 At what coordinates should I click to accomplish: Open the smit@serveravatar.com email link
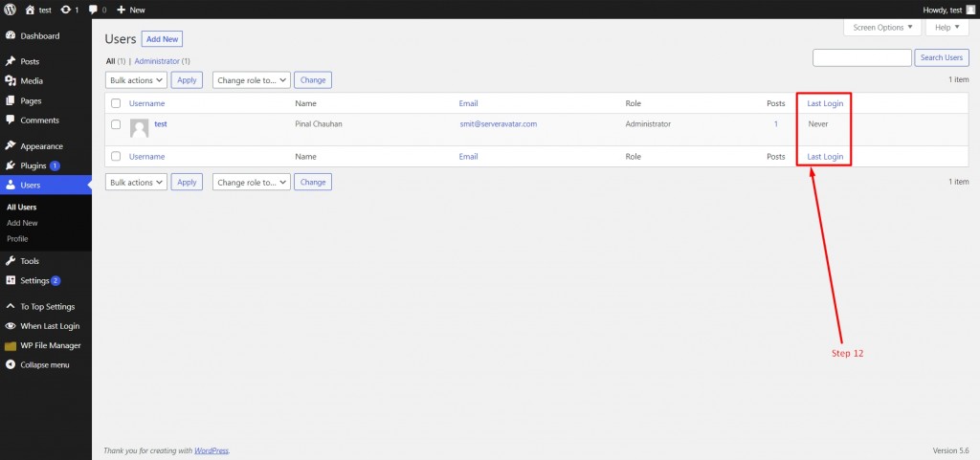tap(498, 124)
